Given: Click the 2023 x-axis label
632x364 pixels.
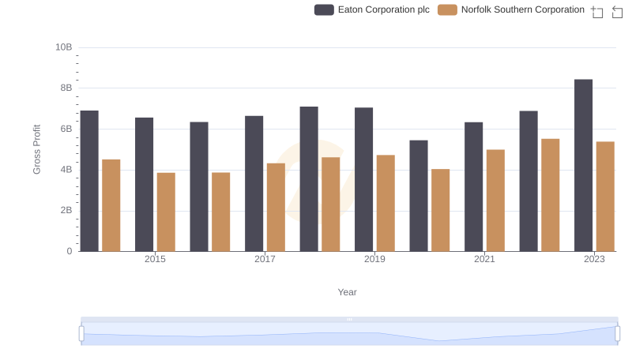Looking at the screenshot, I should [x=595, y=259].
